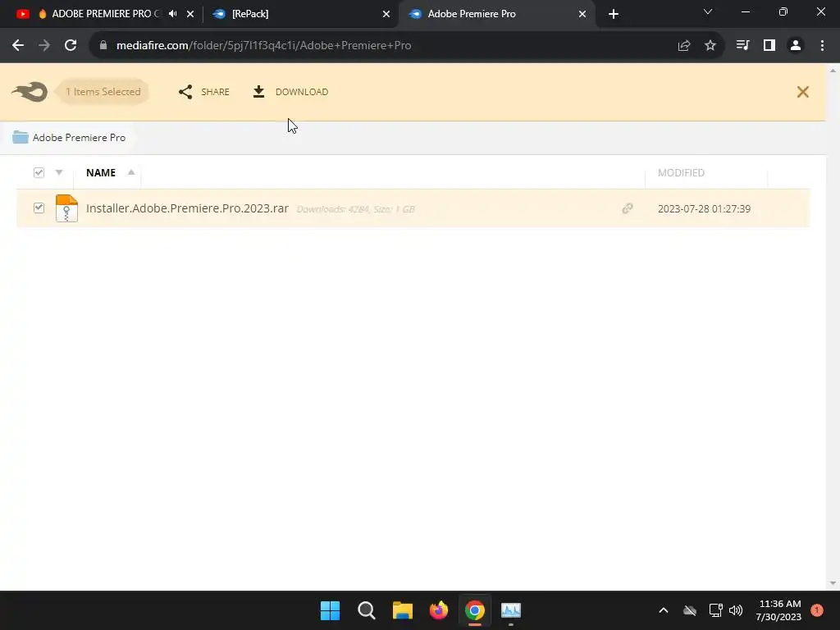Open the clock showing 11:36 AM

[779, 610]
